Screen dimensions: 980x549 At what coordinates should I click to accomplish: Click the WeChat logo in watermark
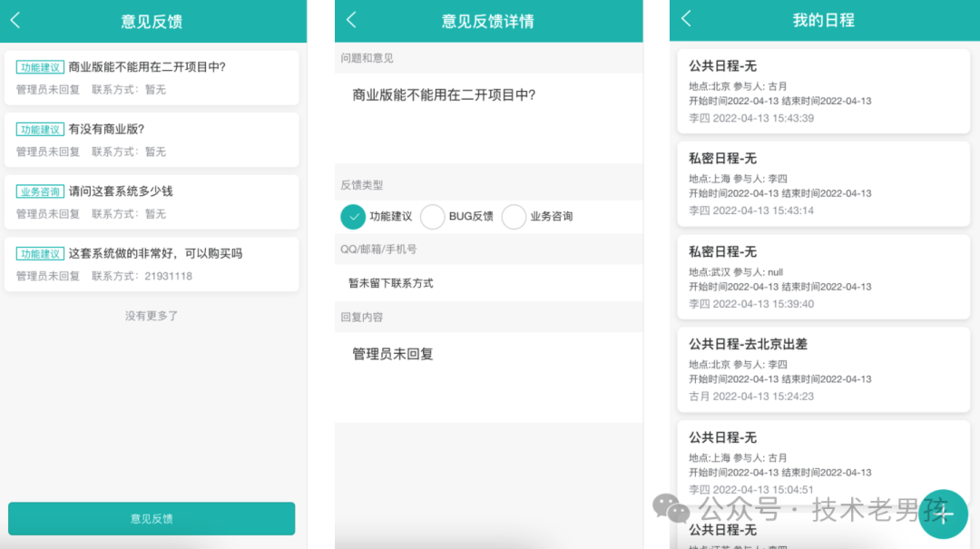click(671, 509)
